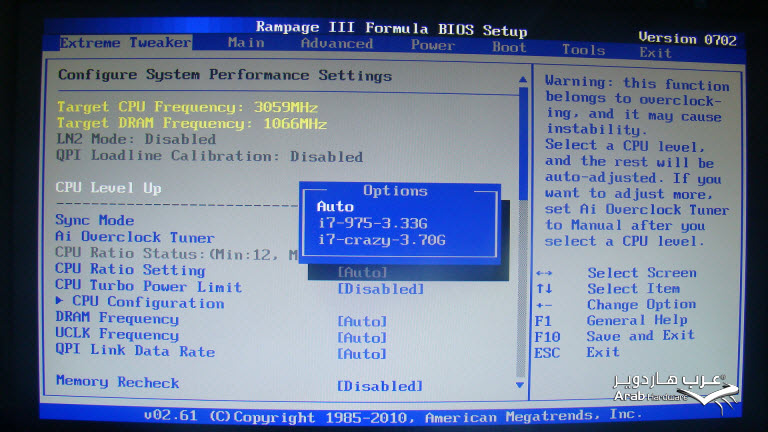Click Configure System Performance Settings heading
The height and width of the screenshot is (432, 768).
point(225,75)
